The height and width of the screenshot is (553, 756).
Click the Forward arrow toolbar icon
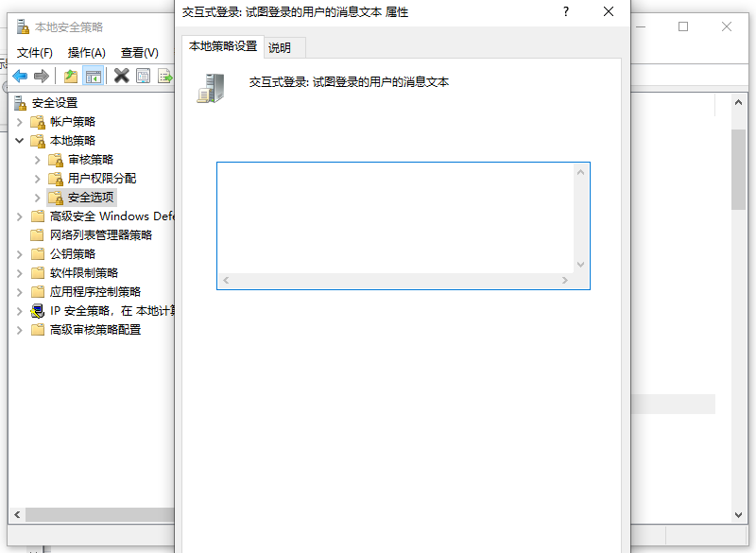[x=41, y=76]
